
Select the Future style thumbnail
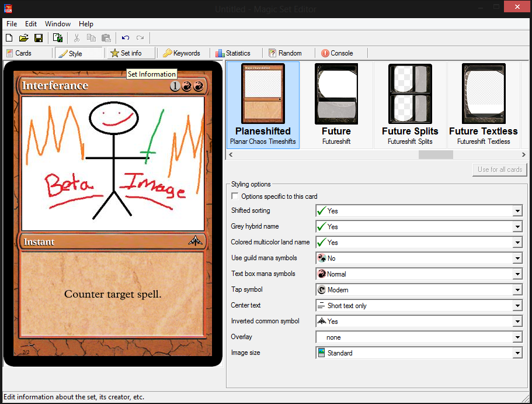(x=336, y=105)
